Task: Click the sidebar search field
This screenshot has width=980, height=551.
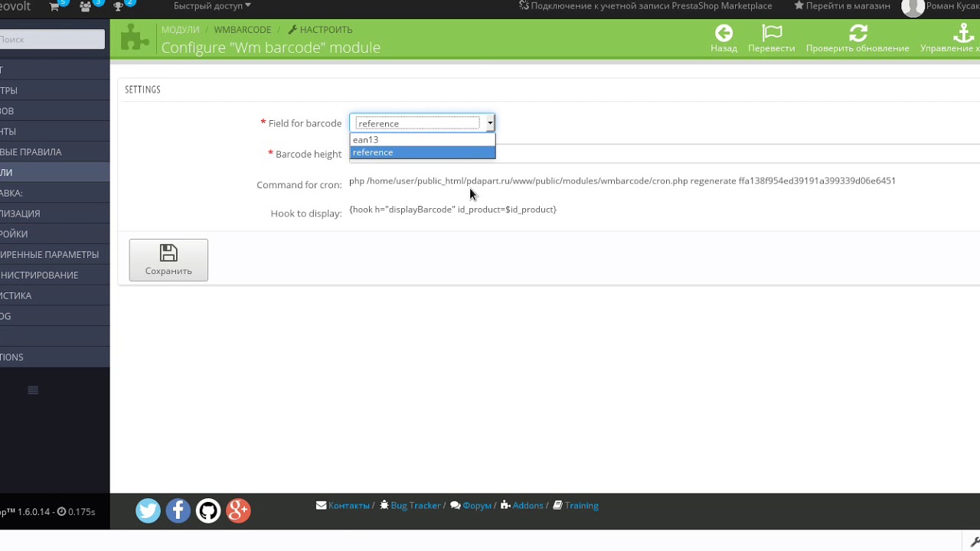Action: 51,39
